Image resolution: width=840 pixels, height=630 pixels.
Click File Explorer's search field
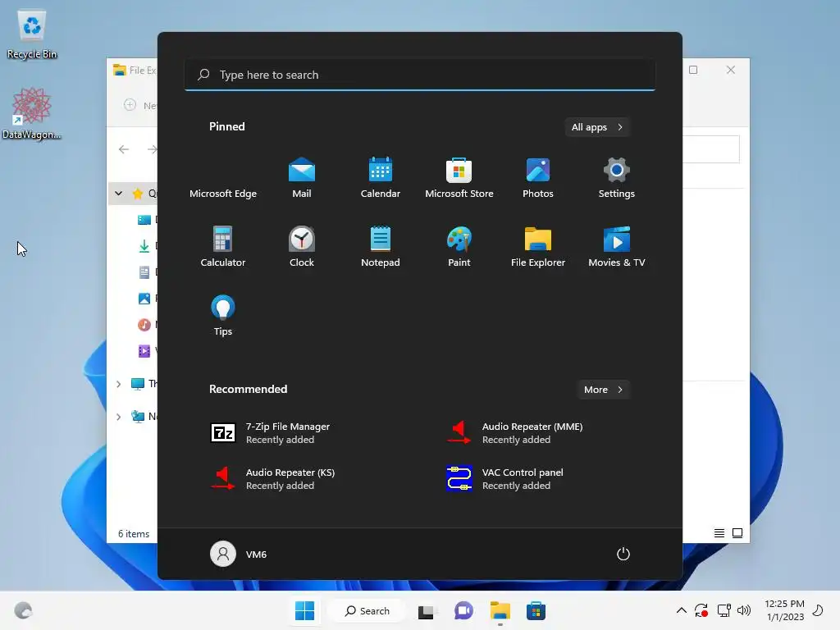click(711, 149)
